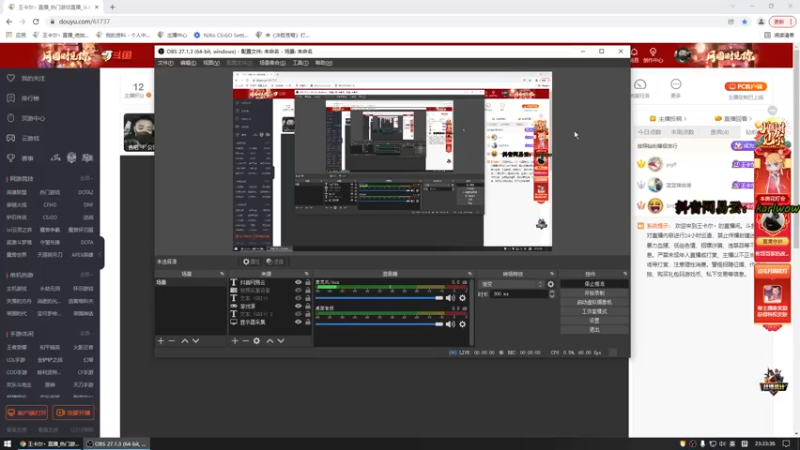Open the ranking list sidebar item in Douyu

26,98
